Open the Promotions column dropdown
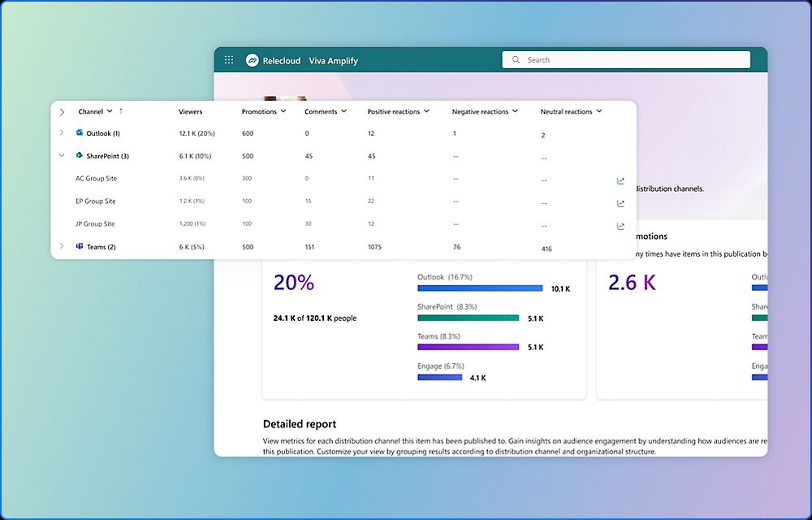The image size is (812, 520). (283, 110)
